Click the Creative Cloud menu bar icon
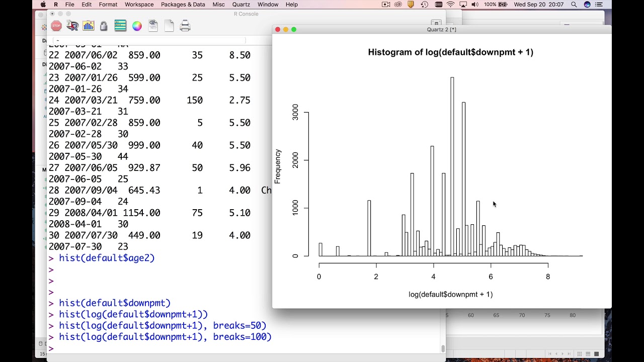This screenshot has width=644, height=362. pyautogui.click(x=398, y=5)
